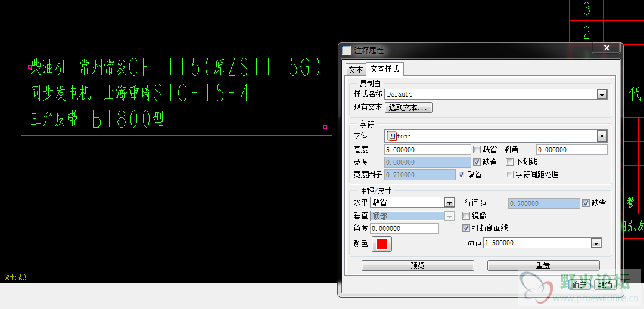Toggle 缺省 checkbox next to 宽度
644x309 pixels.
[477, 162]
